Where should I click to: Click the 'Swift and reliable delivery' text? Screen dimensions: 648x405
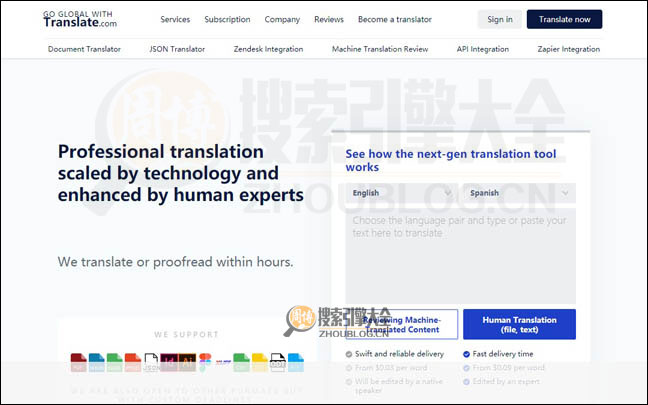coord(399,354)
